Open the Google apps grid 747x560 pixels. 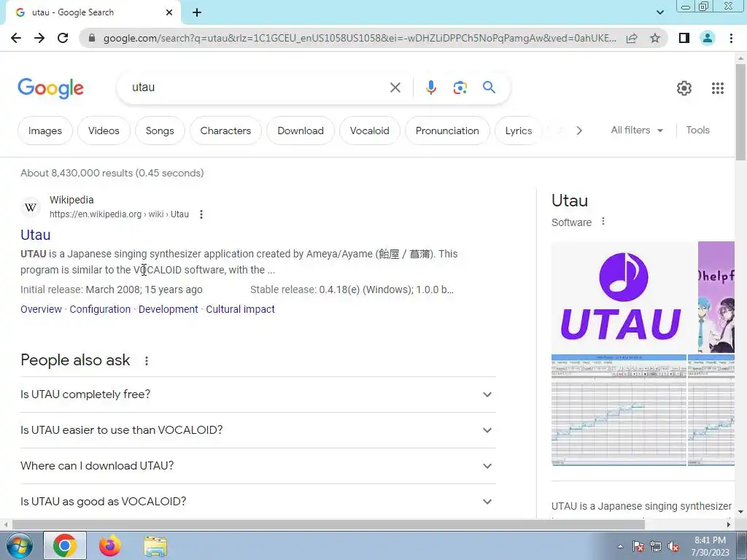[x=718, y=88]
